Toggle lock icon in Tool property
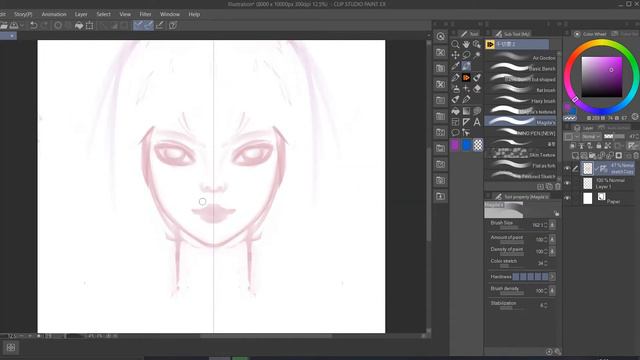Viewport: 640px width, 360px height. point(557,213)
